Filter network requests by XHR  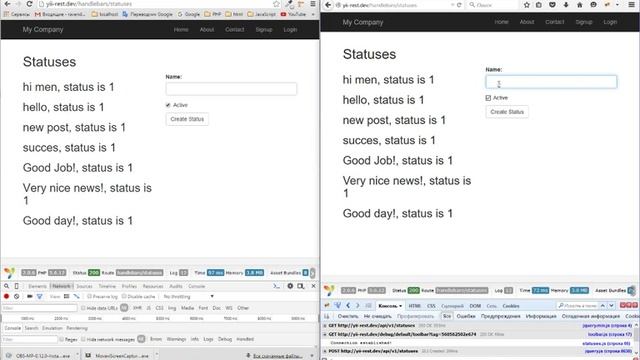pyautogui.click(x=138, y=308)
